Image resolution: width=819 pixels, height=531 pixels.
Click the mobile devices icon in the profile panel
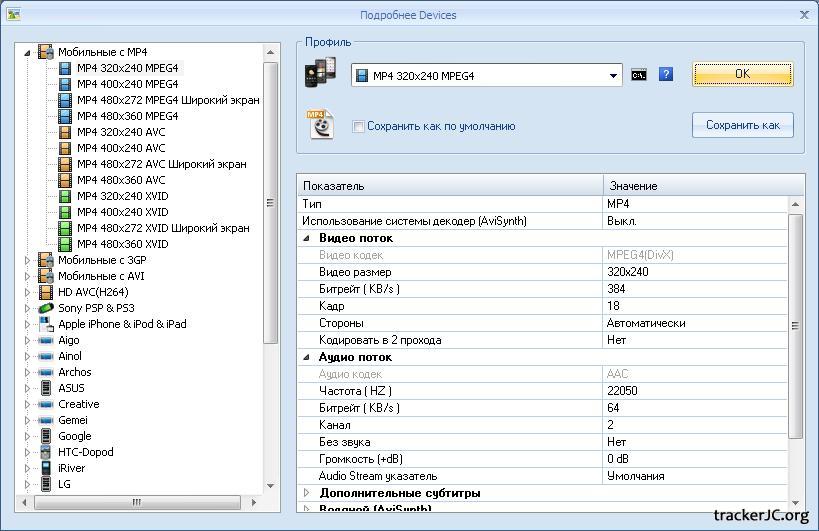click(320, 74)
